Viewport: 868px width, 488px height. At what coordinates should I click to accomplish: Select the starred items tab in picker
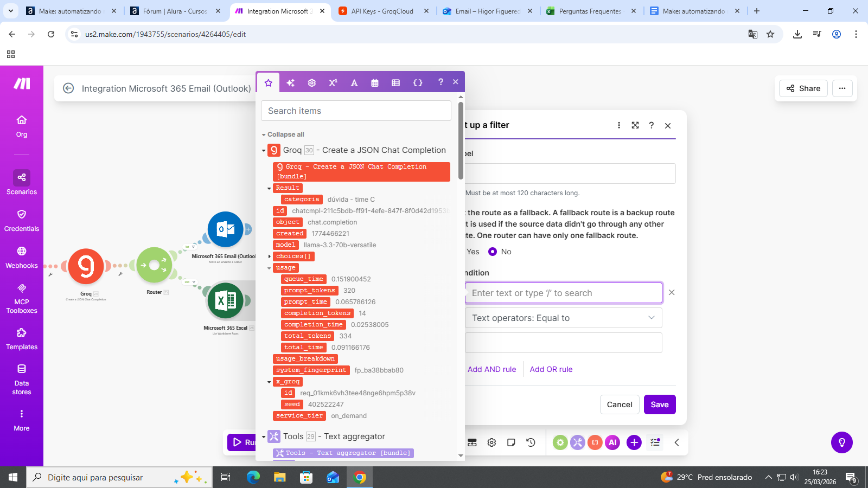(x=268, y=83)
